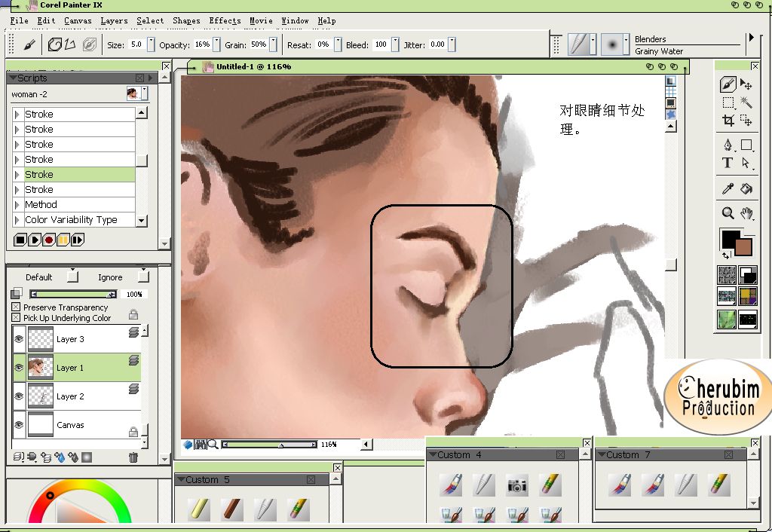Image resolution: width=772 pixels, height=532 pixels.
Task: Click the camera icon in Custom 4 palette
Action: [516, 486]
